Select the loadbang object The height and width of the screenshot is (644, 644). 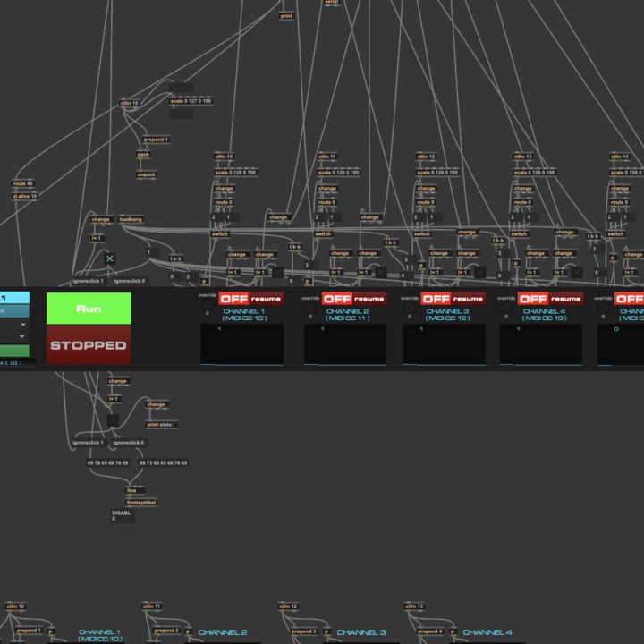click(131, 219)
